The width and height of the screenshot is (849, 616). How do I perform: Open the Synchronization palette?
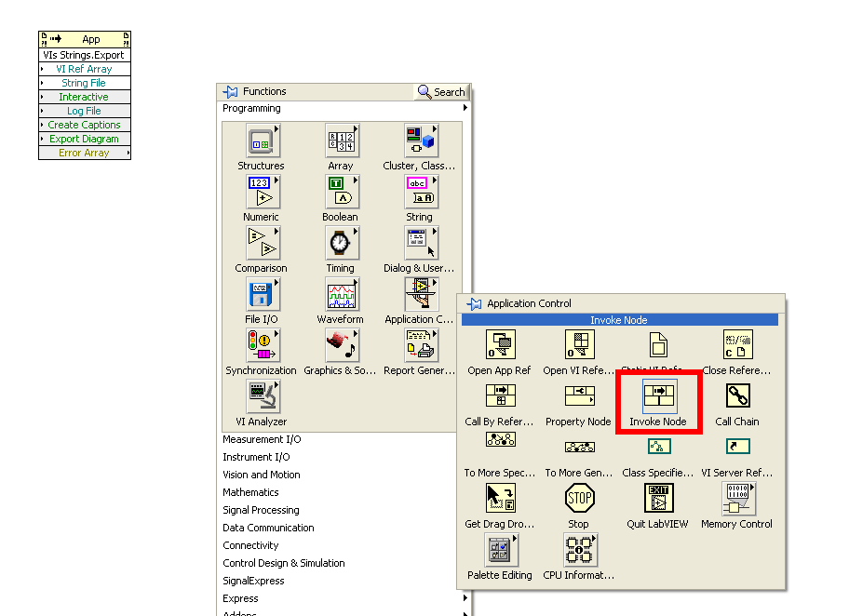(263, 346)
